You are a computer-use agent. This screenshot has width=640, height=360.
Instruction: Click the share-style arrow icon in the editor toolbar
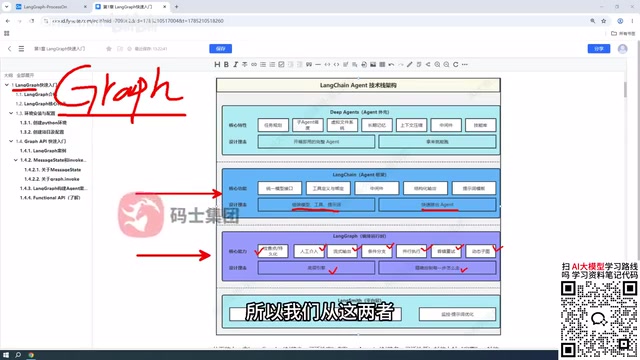tap(428, 64)
